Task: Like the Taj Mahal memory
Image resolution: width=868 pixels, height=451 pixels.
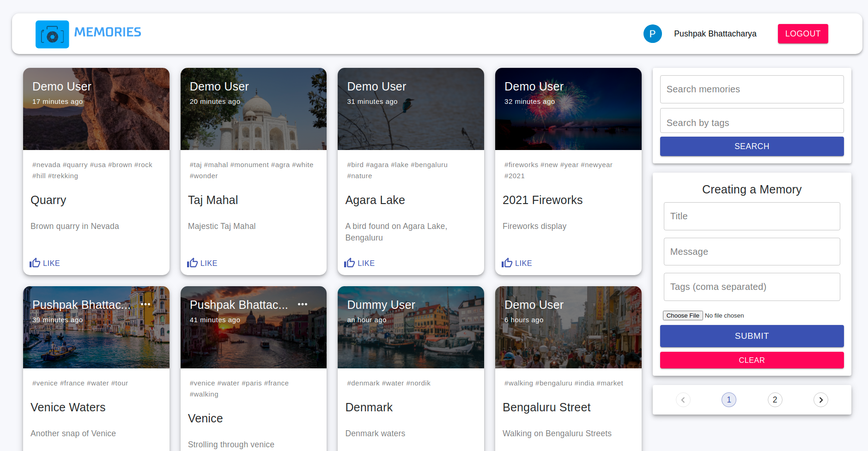Action: click(x=202, y=263)
